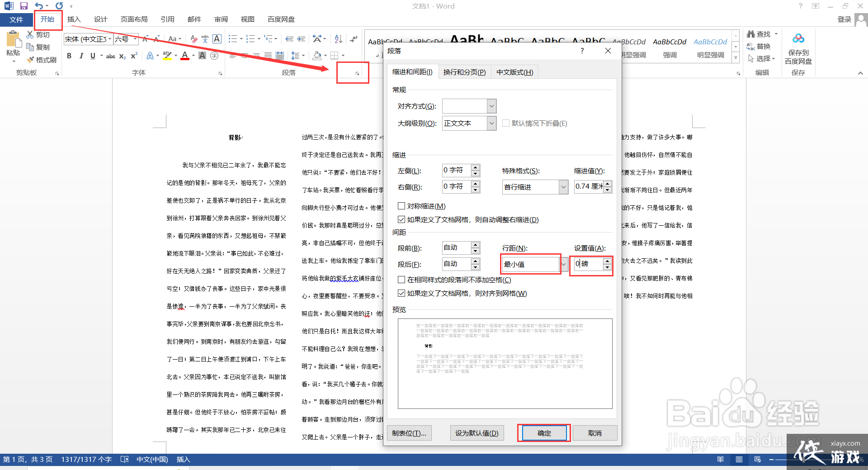868x470 pixels.
Task: Open the 行距 最小值 line spacing dropdown
Action: [x=563, y=264]
